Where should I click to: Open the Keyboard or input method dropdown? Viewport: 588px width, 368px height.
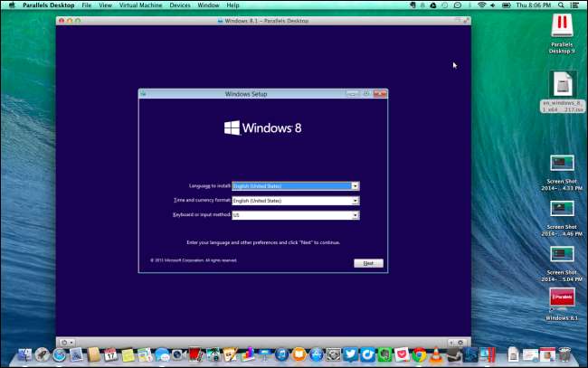296,215
